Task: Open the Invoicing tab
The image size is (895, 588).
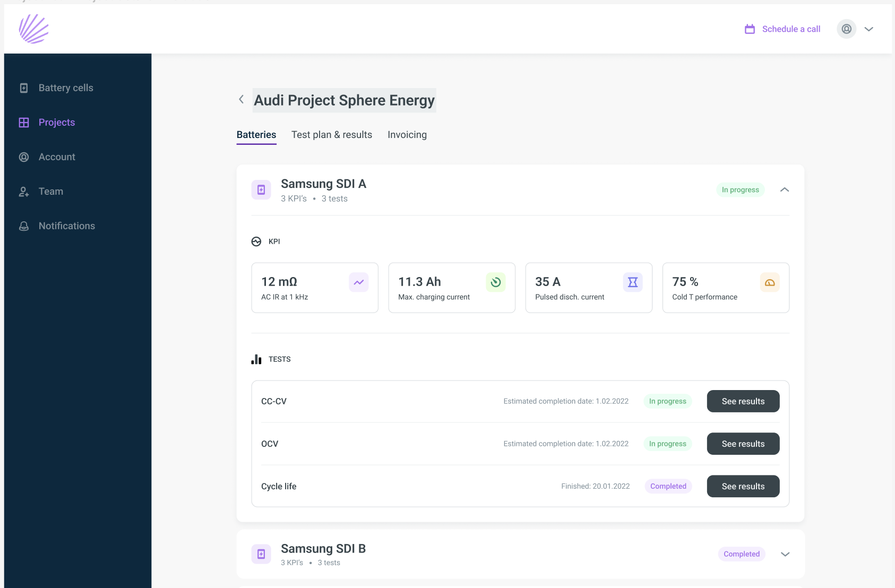Action: click(x=407, y=134)
